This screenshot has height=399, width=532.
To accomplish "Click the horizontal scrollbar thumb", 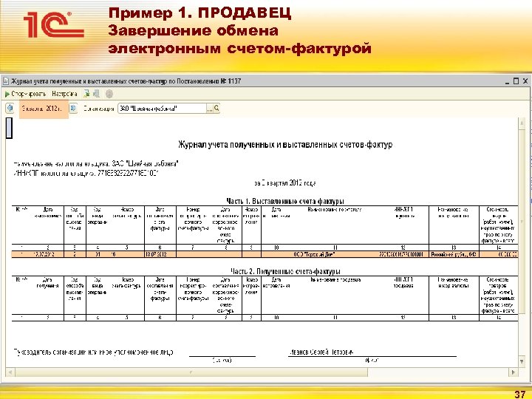I will [191, 372].
